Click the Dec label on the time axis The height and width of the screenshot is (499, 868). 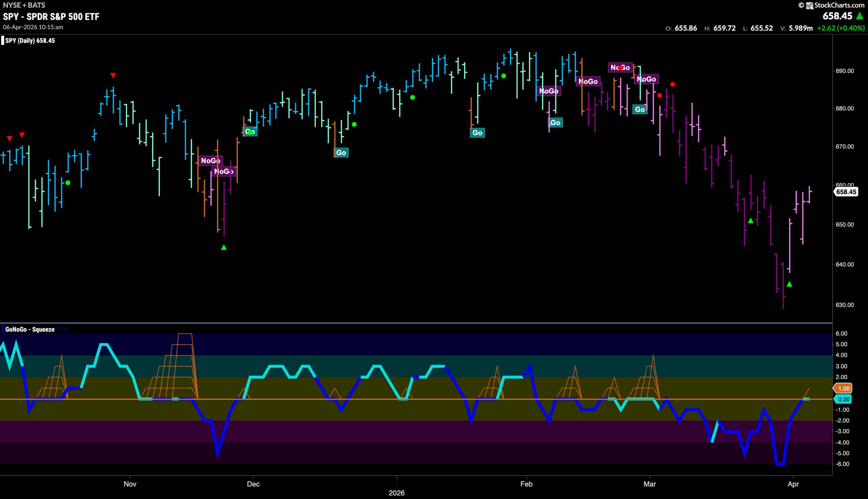[x=253, y=484]
